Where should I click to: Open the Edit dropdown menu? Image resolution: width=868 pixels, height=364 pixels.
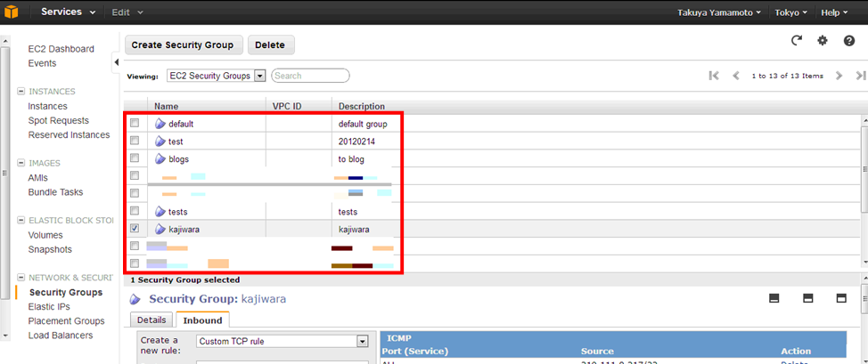click(x=127, y=12)
